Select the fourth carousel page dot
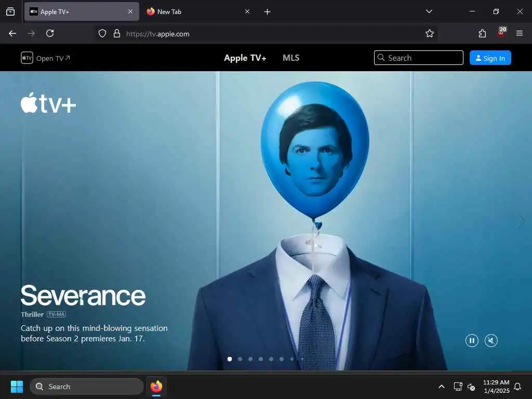Viewport: 532px width, 399px height. (261, 359)
